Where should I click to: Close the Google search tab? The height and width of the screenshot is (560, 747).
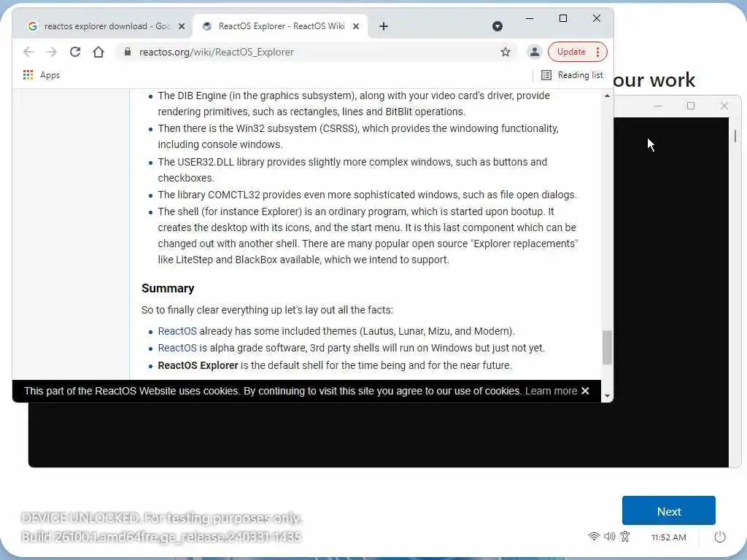(x=182, y=26)
